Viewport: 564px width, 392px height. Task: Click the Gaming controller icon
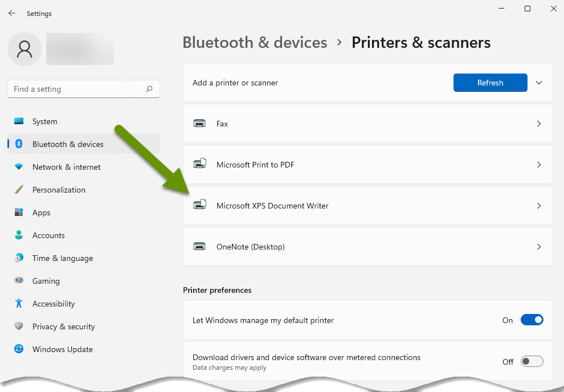[x=19, y=280]
